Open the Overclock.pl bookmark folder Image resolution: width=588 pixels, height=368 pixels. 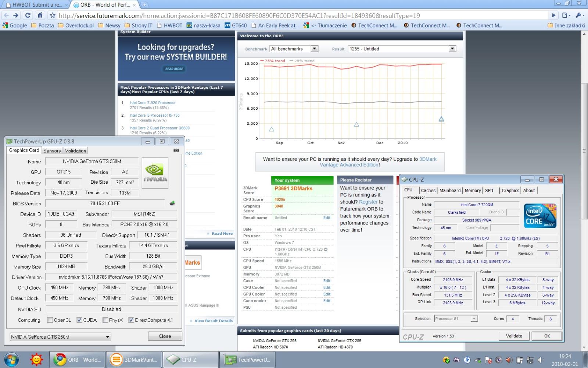tap(76, 25)
